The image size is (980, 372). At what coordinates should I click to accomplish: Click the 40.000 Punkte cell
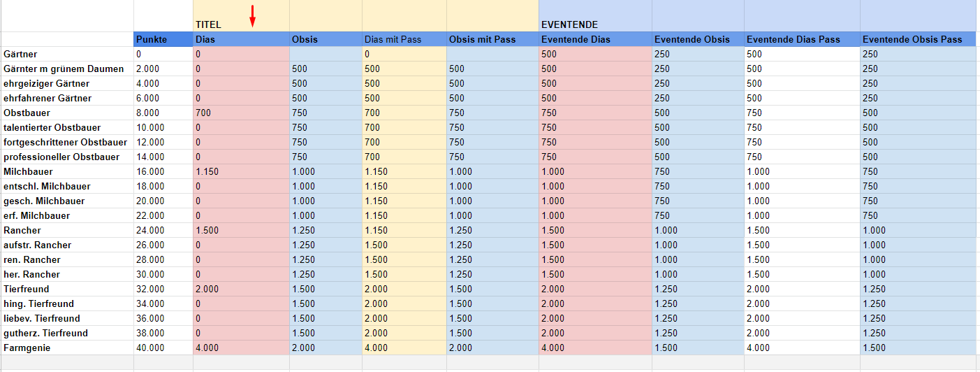click(x=163, y=348)
